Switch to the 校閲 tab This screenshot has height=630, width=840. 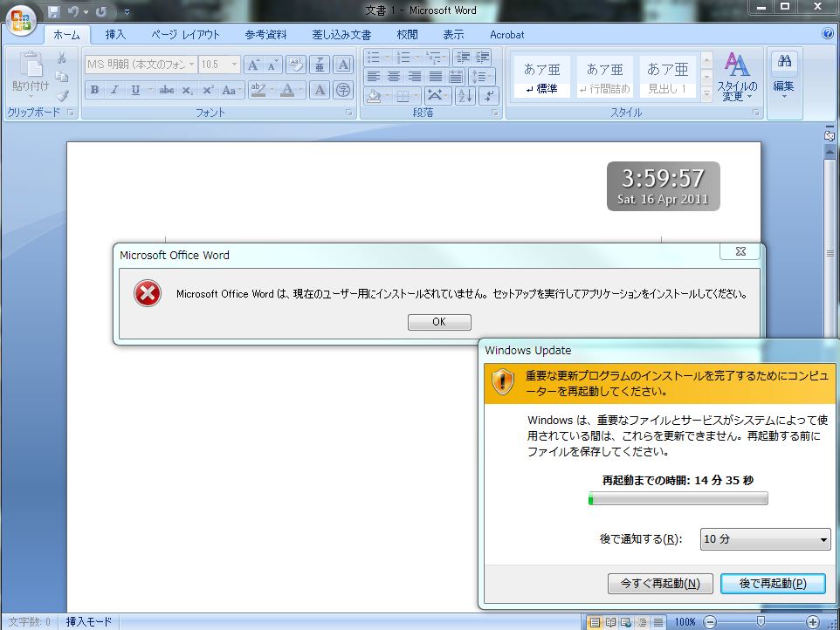[x=407, y=35]
